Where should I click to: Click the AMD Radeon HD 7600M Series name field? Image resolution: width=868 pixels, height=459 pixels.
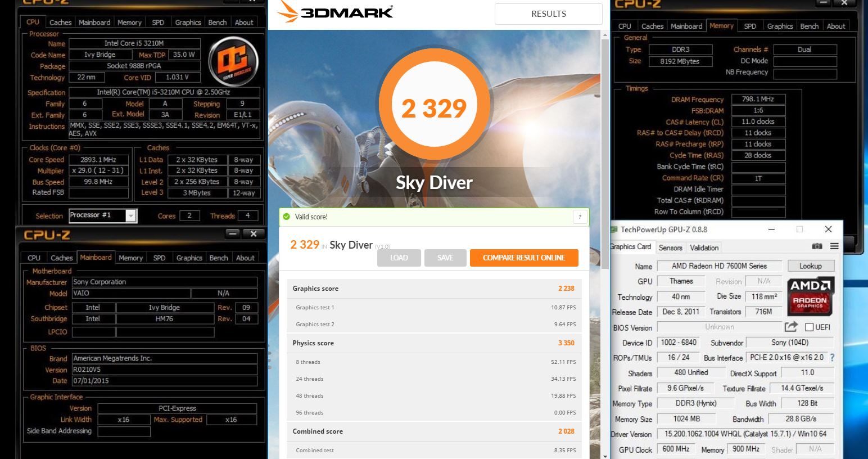(719, 266)
